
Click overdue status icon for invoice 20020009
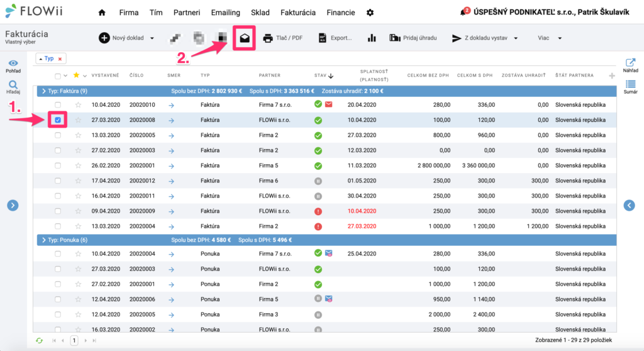pos(318,211)
